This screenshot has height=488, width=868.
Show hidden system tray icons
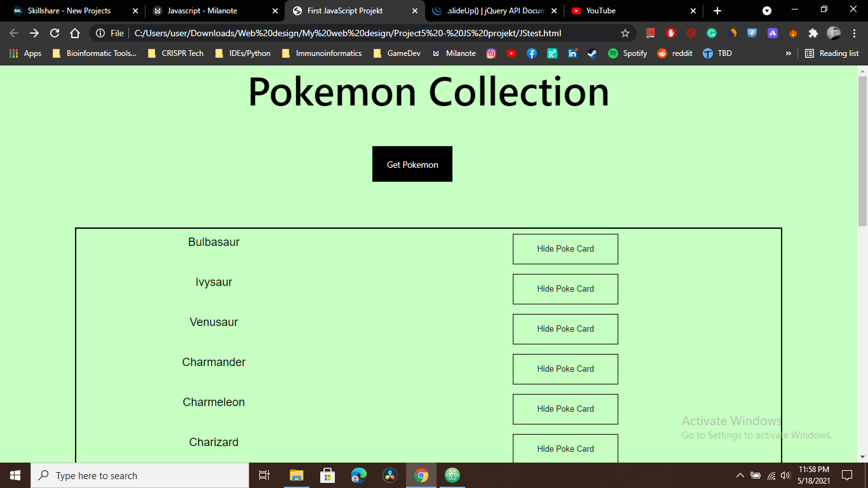[x=740, y=475]
